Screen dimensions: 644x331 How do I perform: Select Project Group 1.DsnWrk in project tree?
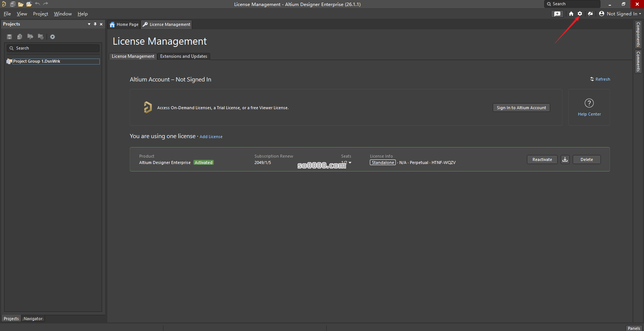[37, 61]
